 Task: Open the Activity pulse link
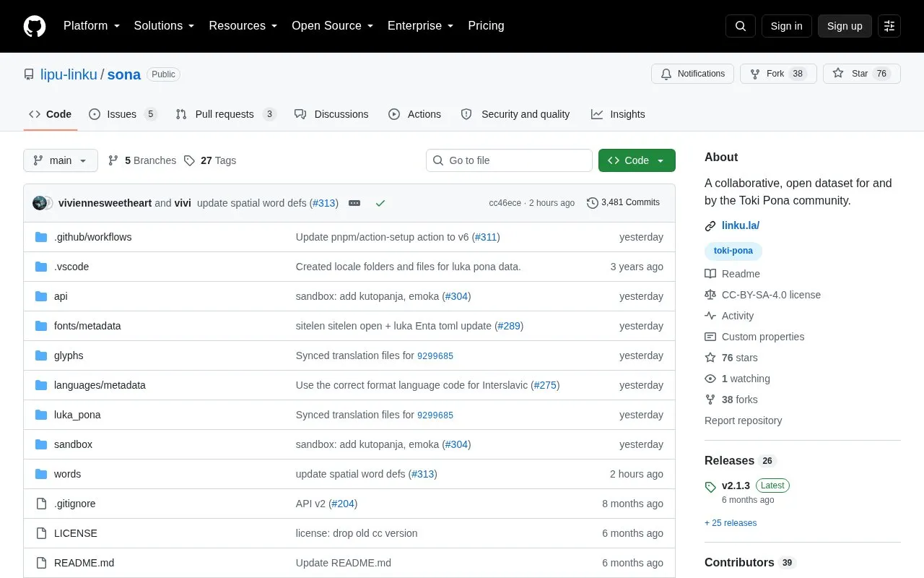(729, 316)
